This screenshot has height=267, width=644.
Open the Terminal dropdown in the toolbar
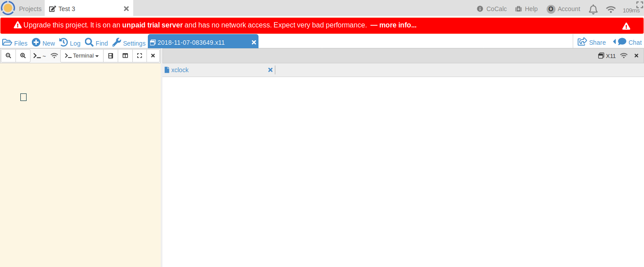click(x=81, y=55)
